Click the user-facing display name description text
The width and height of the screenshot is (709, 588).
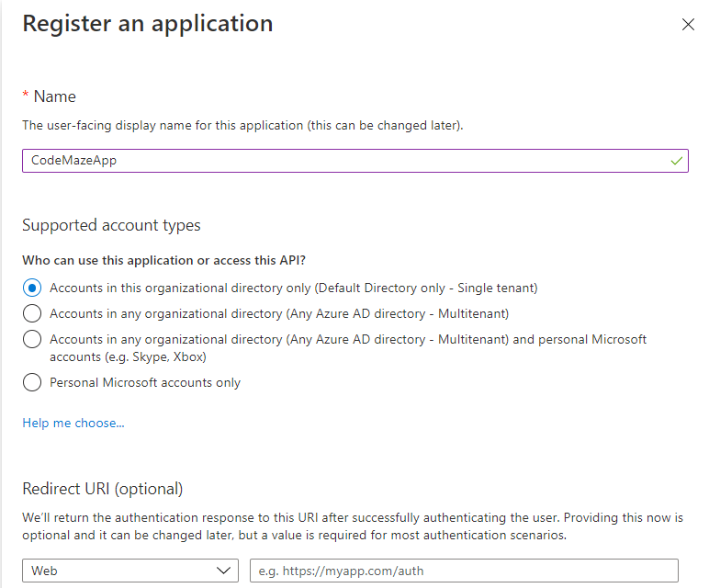(242, 125)
